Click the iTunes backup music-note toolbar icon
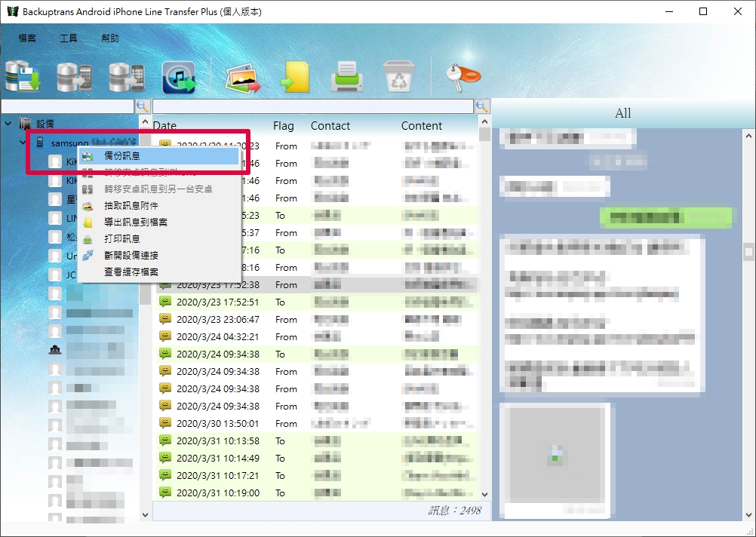Screen dimensions: 756x537 click(x=179, y=77)
